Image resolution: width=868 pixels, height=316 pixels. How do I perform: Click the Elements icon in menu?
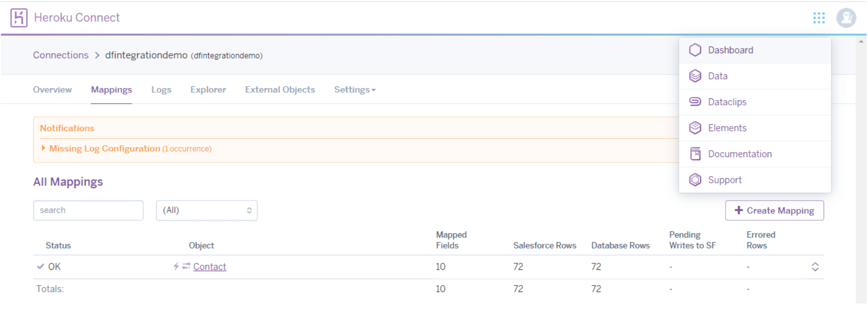[x=695, y=128]
